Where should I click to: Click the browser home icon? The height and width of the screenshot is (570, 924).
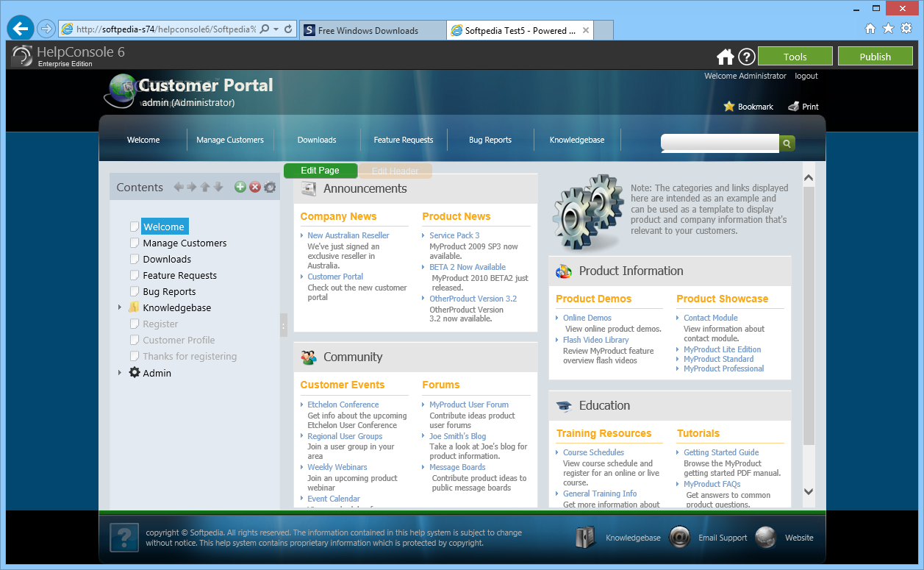pyautogui.click(x=870, y=28)
